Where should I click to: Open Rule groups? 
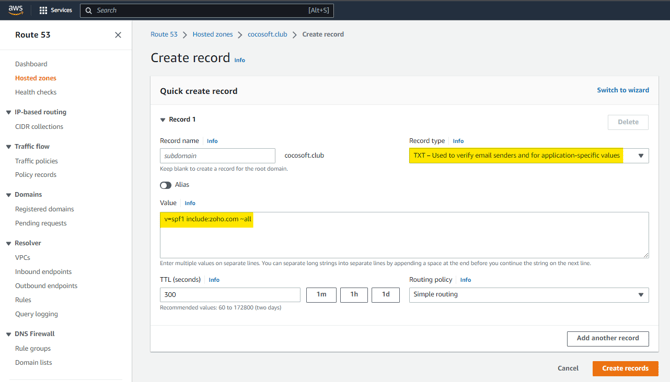pyautogui.click(x=33, y=348)
